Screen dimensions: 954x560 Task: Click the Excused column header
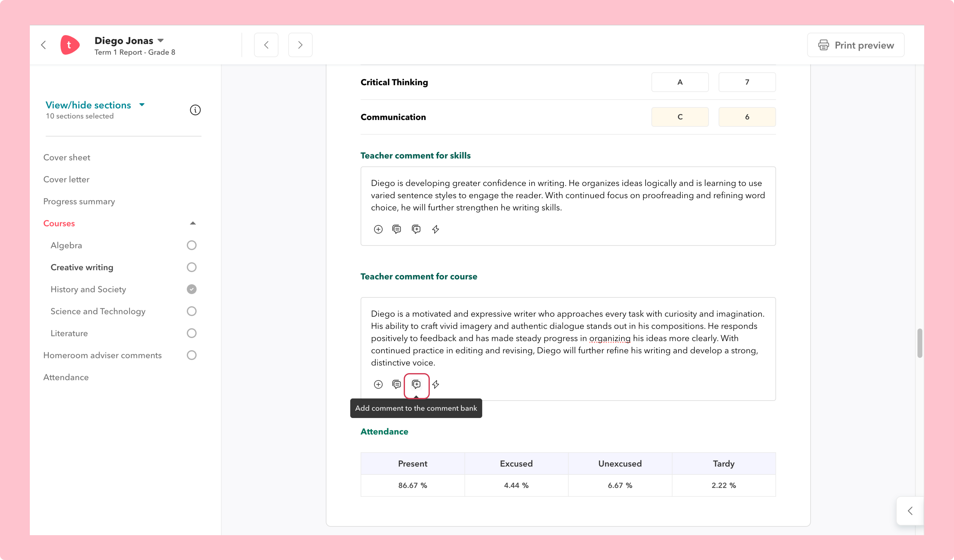tap(516, 463)
